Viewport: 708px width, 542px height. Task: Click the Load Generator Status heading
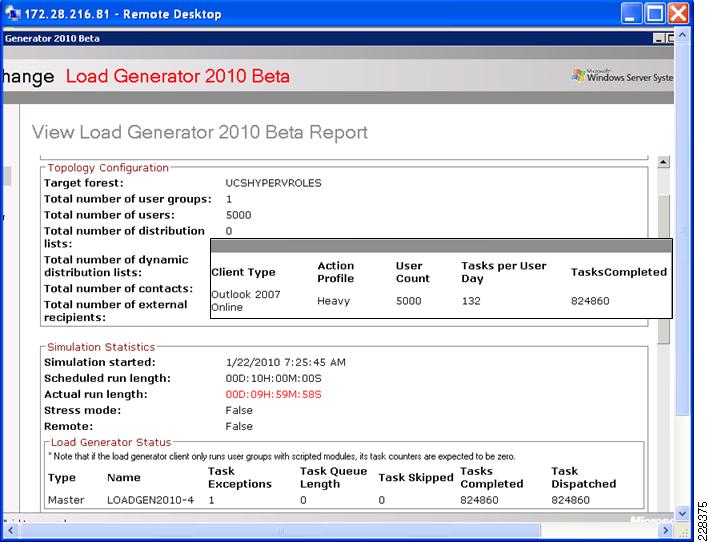pyautogui.click(x=111, y=442)
